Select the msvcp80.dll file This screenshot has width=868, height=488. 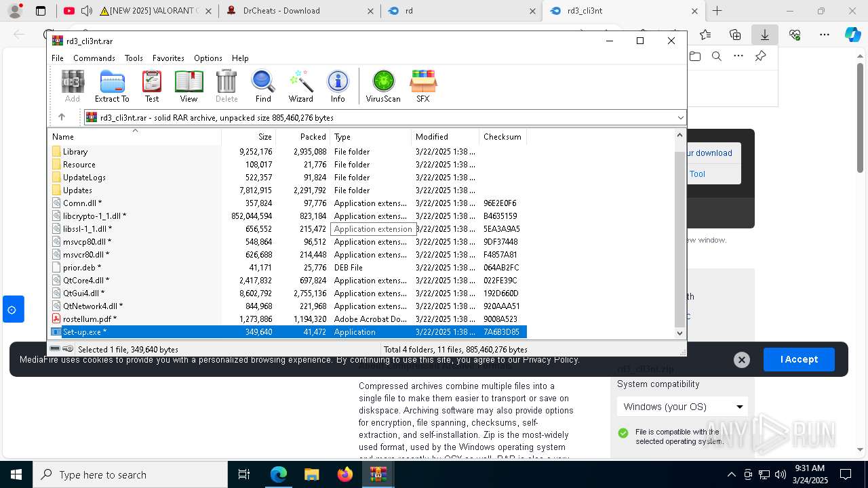(x=87, y=242)
